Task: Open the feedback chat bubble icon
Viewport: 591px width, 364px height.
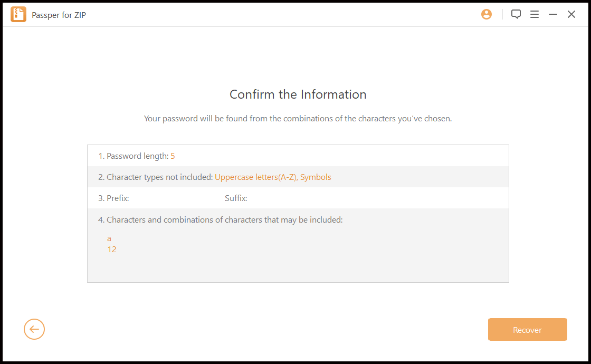Action: [x=516, y=14]
